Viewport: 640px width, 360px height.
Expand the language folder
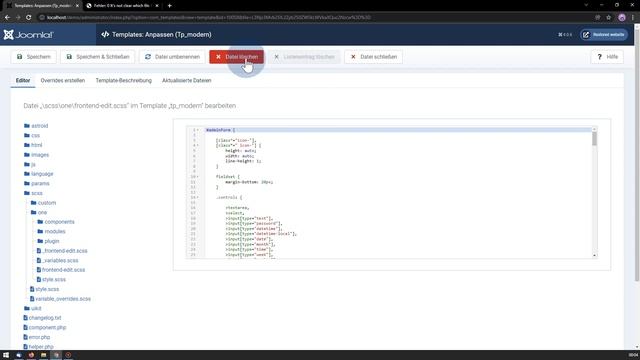click(38, 174)
